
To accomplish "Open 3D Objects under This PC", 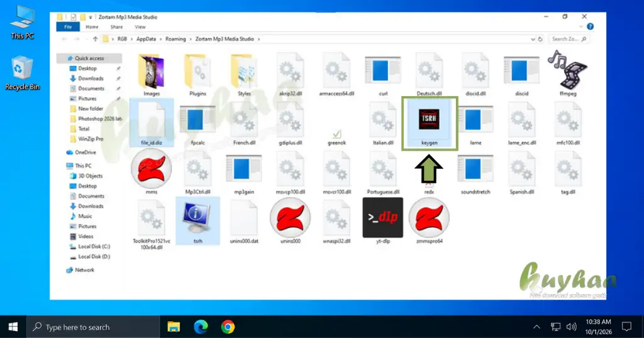I will pos(91,176).
